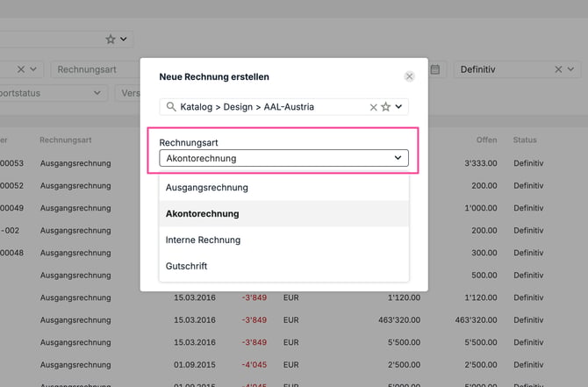Click the magnifier icon in the project field

click(x=171, y=107)
